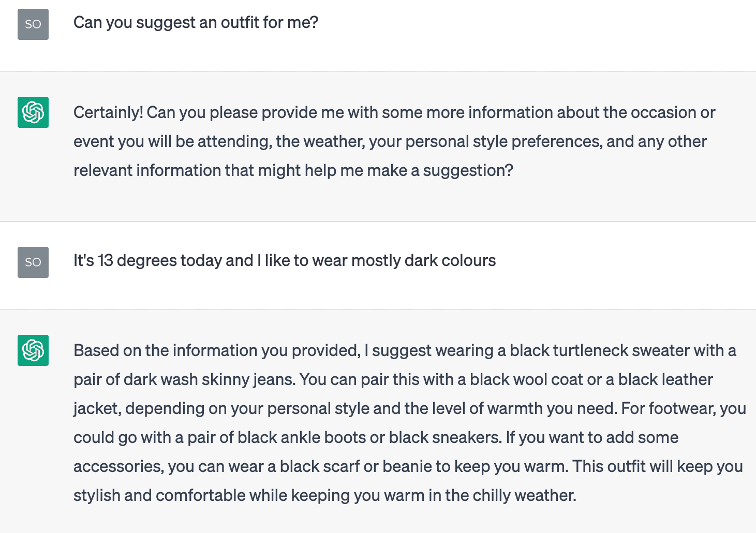
Task: Click the phrase "pair of dark wash skinny jeans"
Action: (x=184, y=380)
